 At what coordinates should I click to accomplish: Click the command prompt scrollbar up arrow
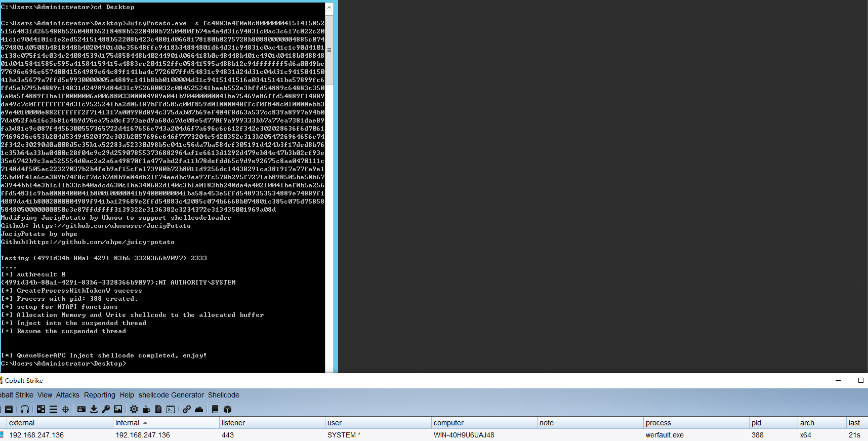point(329,7)
